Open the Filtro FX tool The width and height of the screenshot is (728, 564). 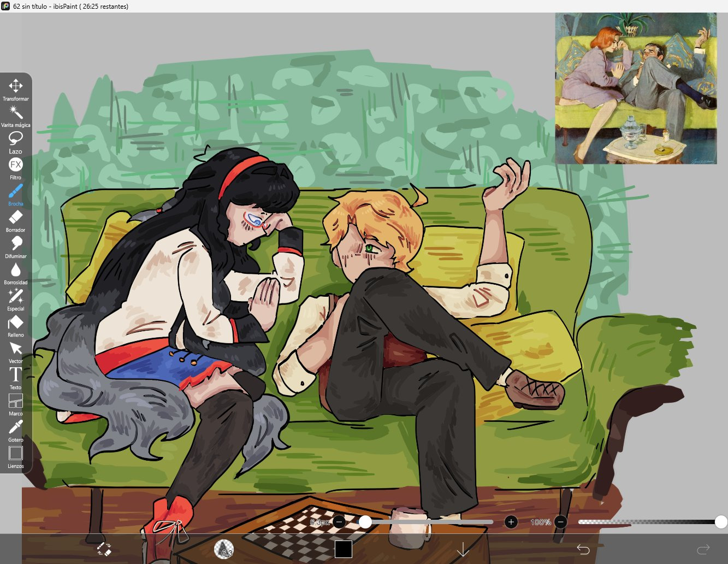15,168
